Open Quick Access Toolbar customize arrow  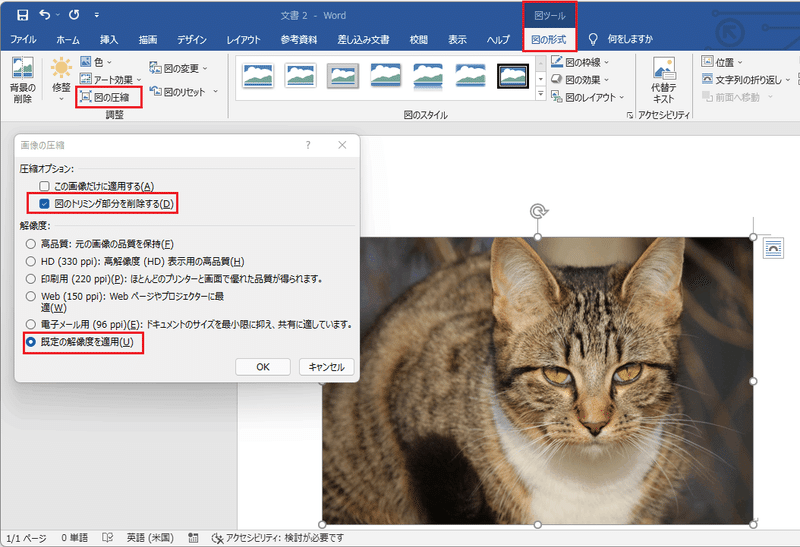tap(96, 15)
